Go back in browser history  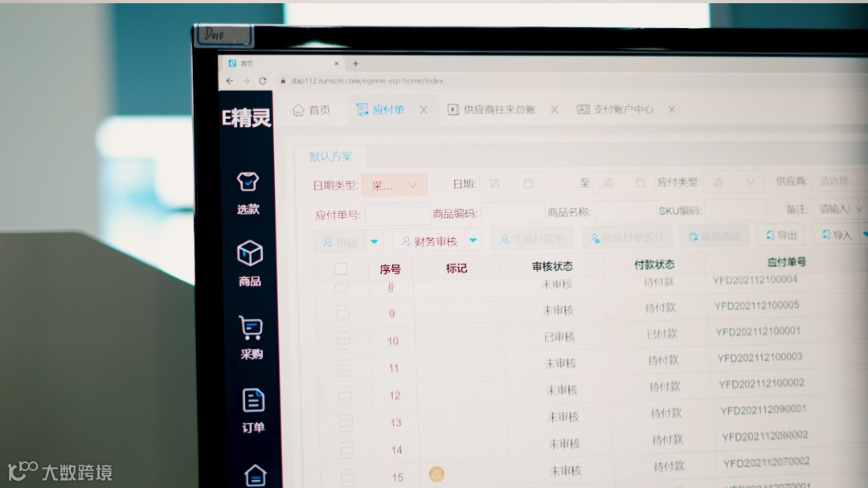(230, 81)
